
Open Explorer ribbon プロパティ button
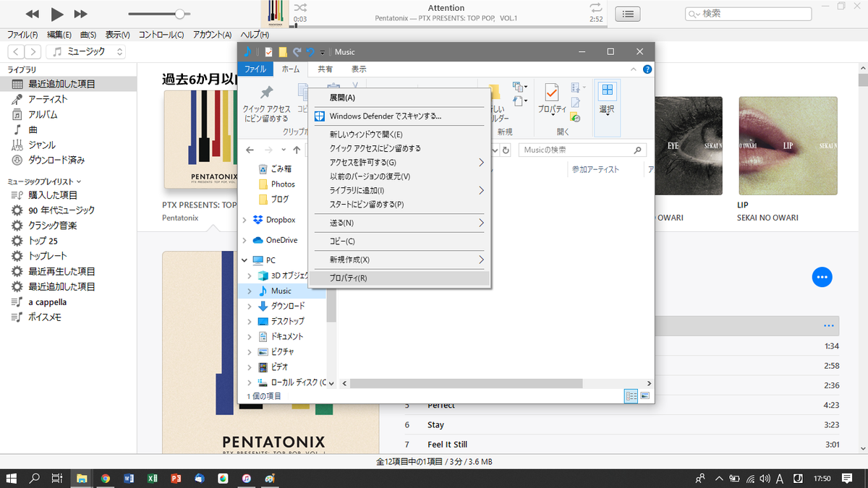pos(553,100)
